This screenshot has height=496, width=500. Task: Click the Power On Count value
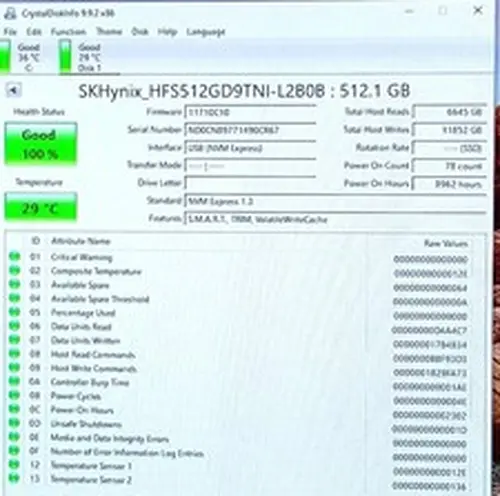pyautogui.click(x=449, y=166)
